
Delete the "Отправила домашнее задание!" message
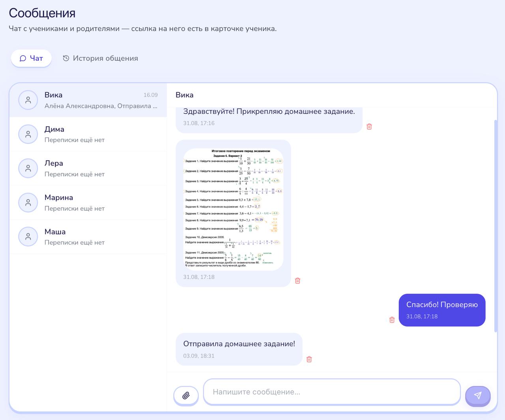click(309, 359)
